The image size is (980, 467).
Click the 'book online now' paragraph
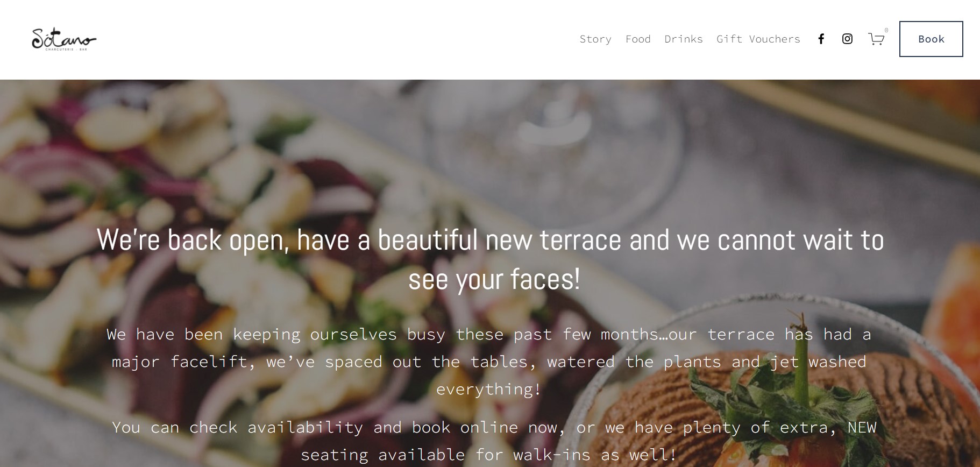pos(494,441)
